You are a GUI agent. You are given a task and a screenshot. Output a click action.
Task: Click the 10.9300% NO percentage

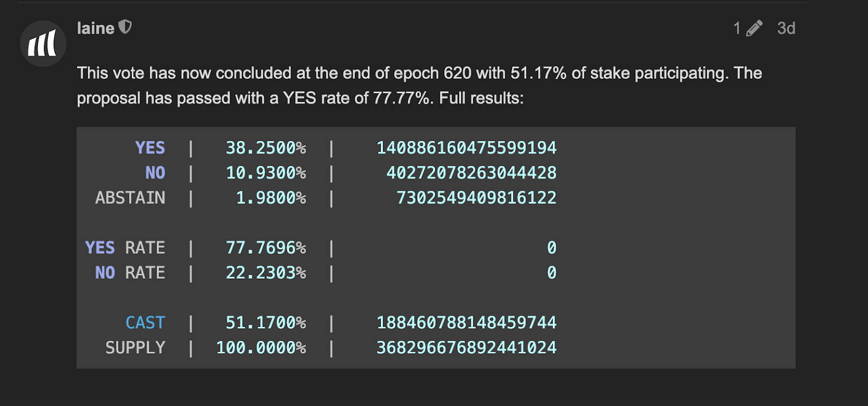266,173
